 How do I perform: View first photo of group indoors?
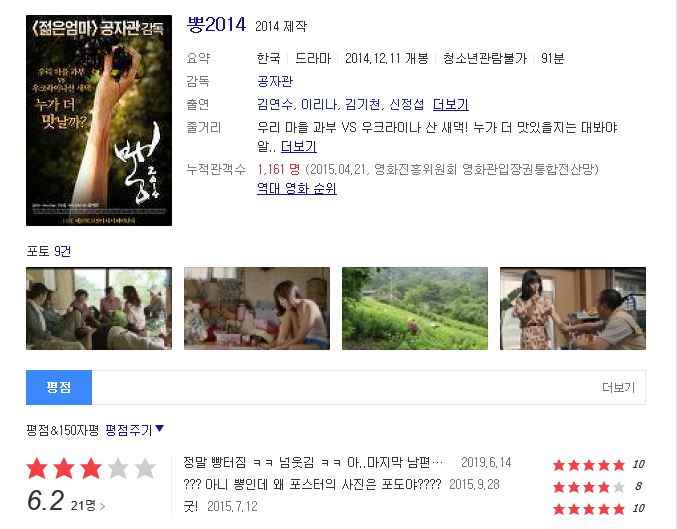click(x=99, y=308)
